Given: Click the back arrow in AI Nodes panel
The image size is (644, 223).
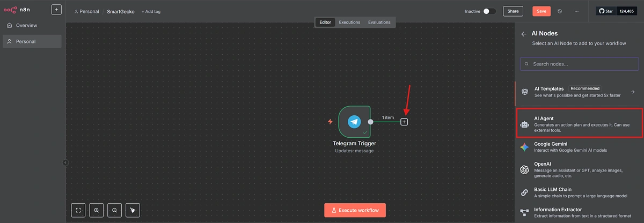Looking at the screenshot, I should coord(524,34).
